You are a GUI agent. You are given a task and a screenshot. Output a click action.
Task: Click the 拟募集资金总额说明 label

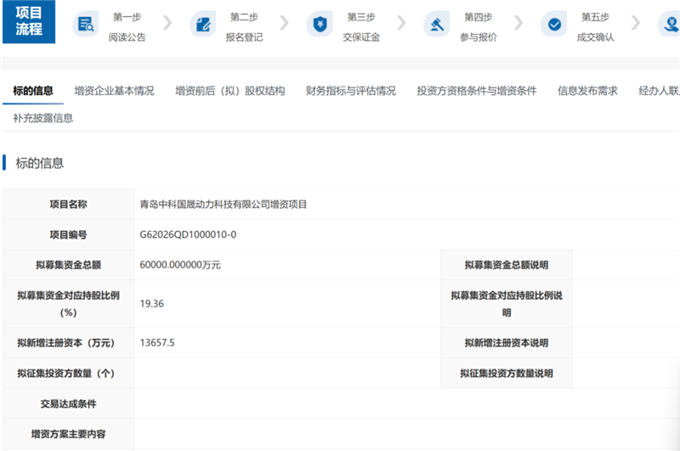pyautogui.click(x=507, y=265)
